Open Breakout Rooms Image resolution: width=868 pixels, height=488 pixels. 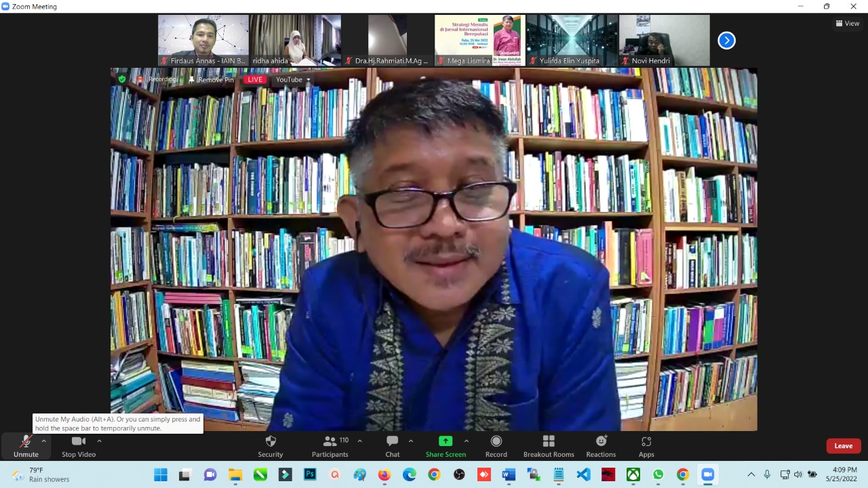click(x=549, y=445)
